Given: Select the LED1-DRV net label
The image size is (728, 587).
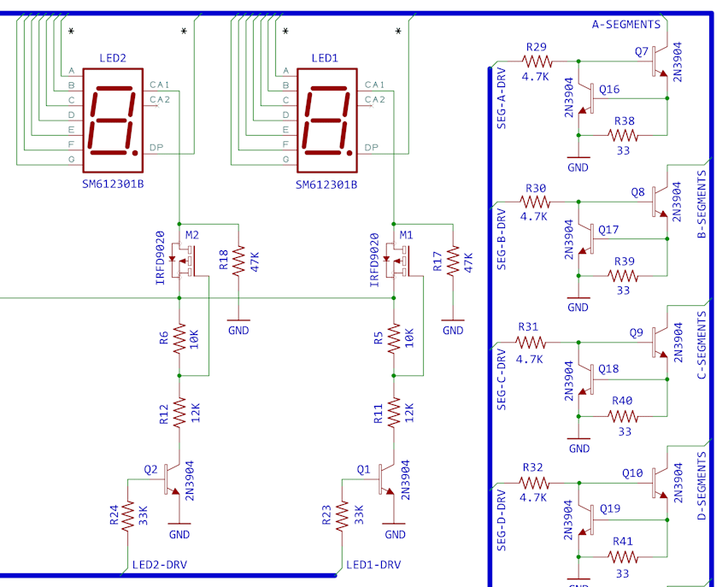Looking at the screenshot, I should (373, 565).
